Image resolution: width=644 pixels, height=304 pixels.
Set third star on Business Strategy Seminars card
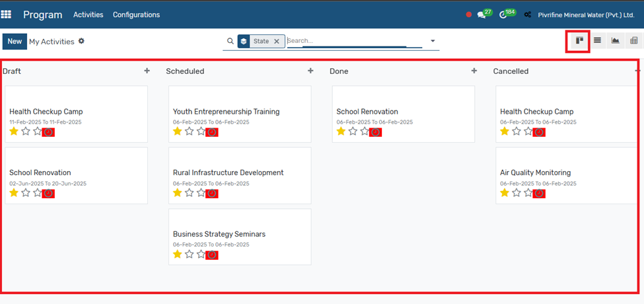click(x=201, y=254)
